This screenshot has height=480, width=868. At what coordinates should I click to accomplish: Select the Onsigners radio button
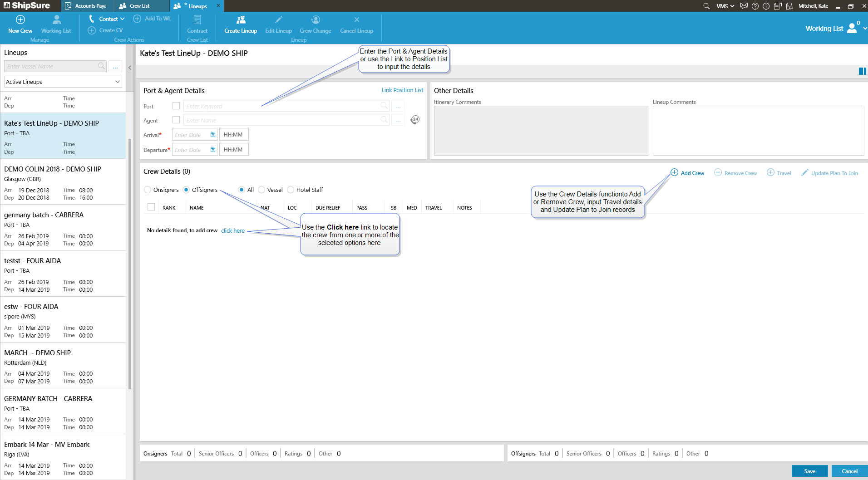[148, 190]
